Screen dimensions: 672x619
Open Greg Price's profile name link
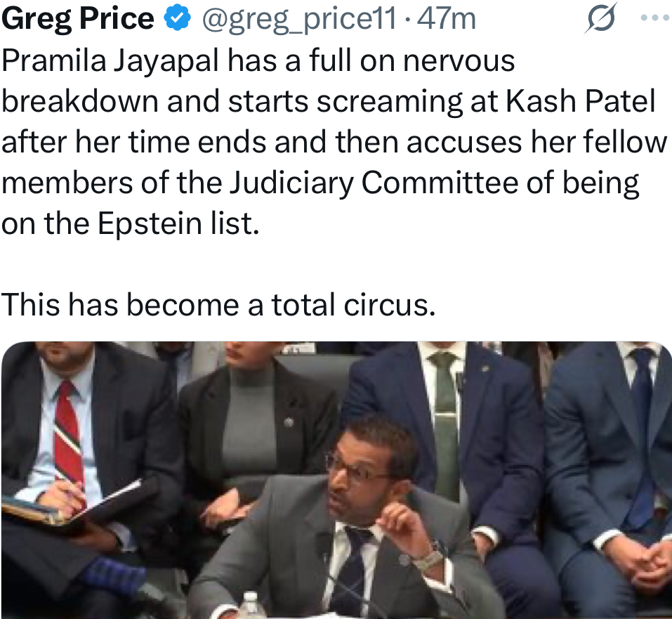78,19
